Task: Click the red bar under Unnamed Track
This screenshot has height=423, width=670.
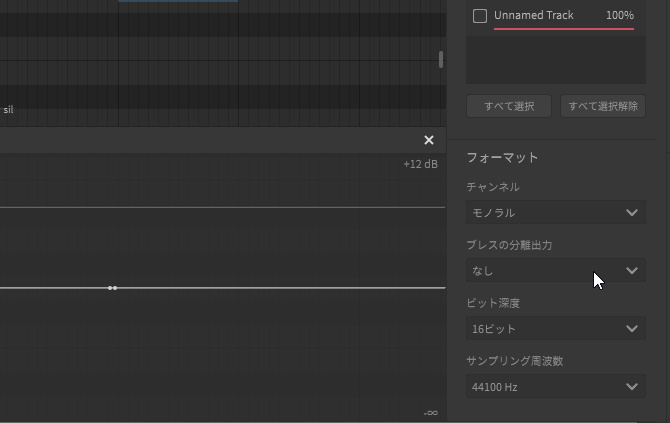Action: 563,29
